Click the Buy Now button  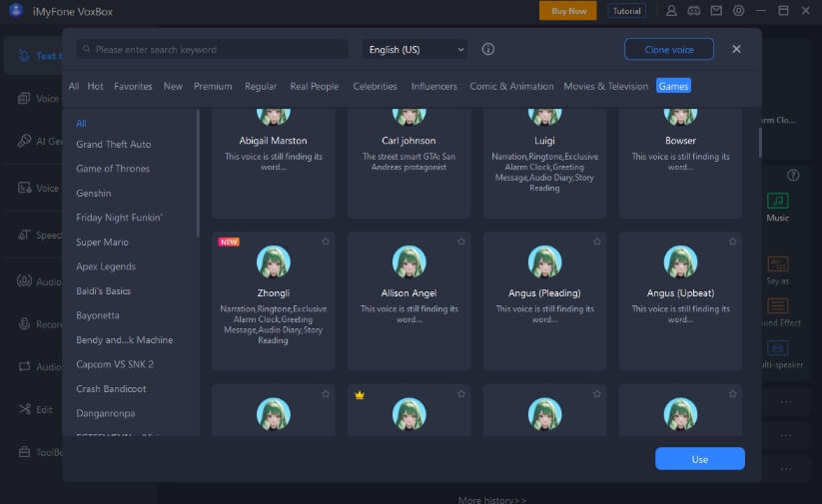coord(568,11)
